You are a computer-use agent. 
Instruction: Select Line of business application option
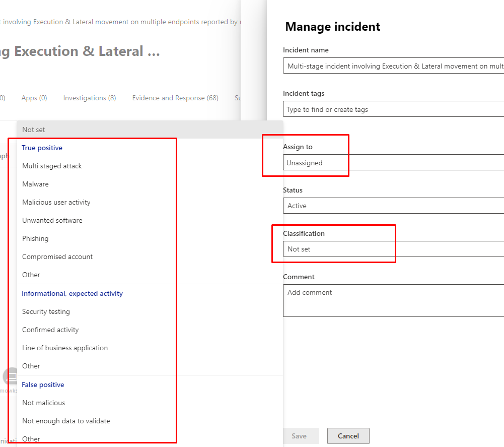coord(65,348)
